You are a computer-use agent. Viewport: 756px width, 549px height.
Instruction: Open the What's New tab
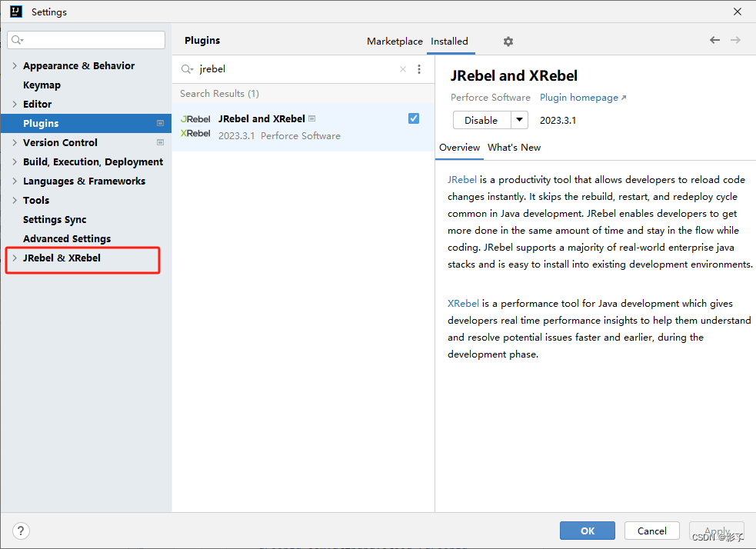(x=514, y=148)
